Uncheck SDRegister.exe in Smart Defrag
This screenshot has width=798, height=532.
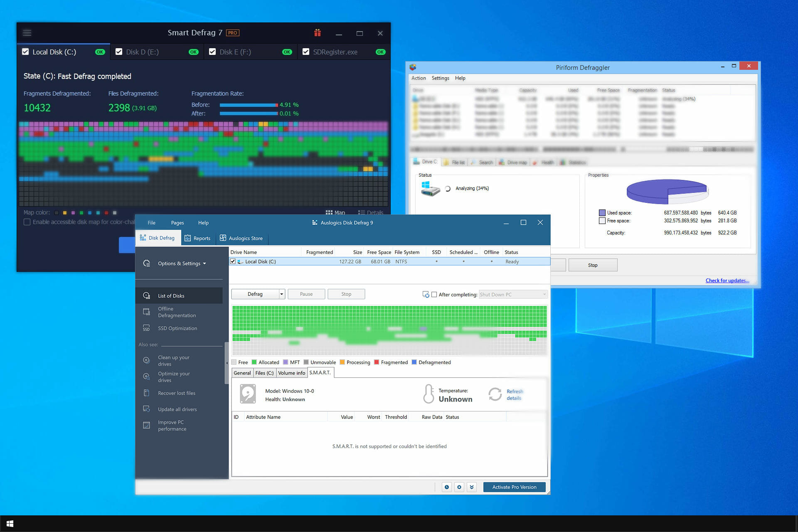306,52
